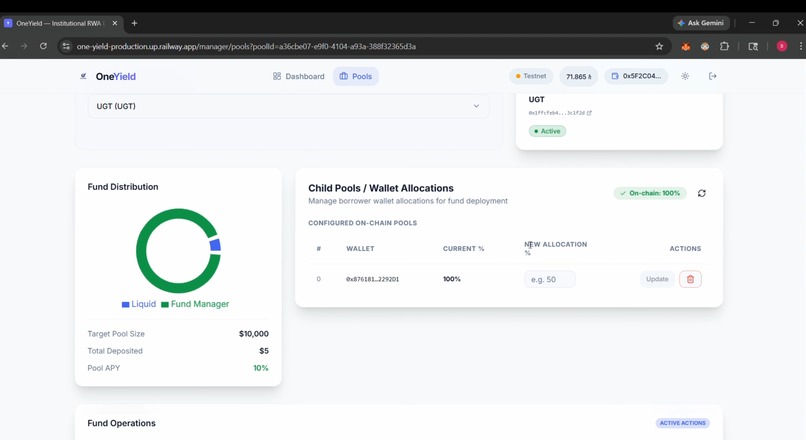
Task: Open the MetaMask fox extension
Action: click(x=685, y=46)
